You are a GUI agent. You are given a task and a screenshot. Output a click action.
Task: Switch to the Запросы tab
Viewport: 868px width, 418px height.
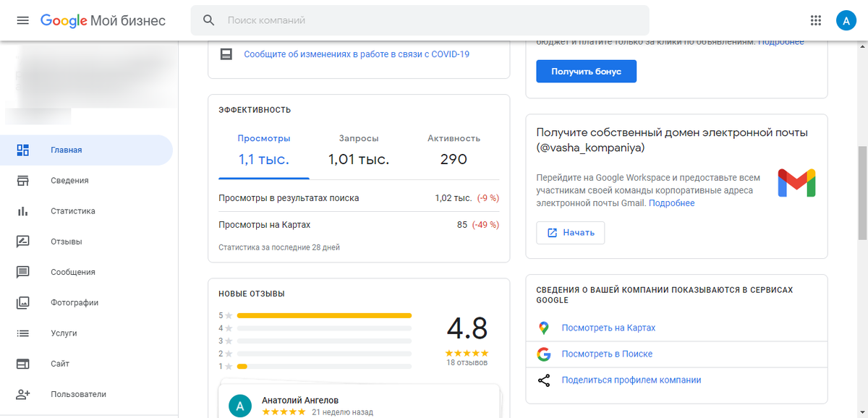359,150
